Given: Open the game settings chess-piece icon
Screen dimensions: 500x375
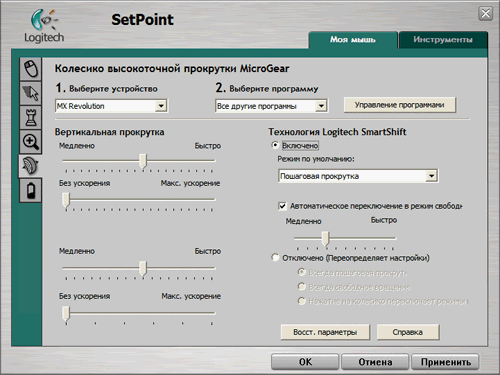Looking at the screenshot, I should [x=31, y=117].
